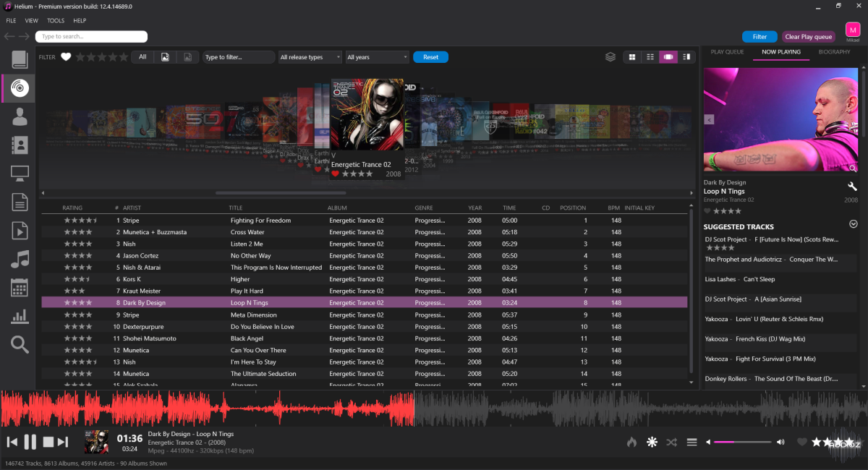868x470 pixels.
Task: Select the All filter segment
Action: pyautogui.click(x=142, y=57)
